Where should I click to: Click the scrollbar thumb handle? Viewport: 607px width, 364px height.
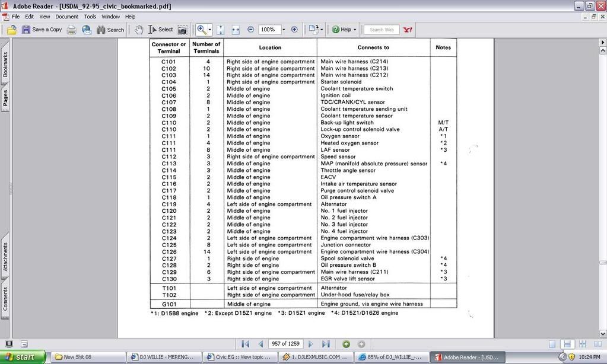click(x=603, y=263)
